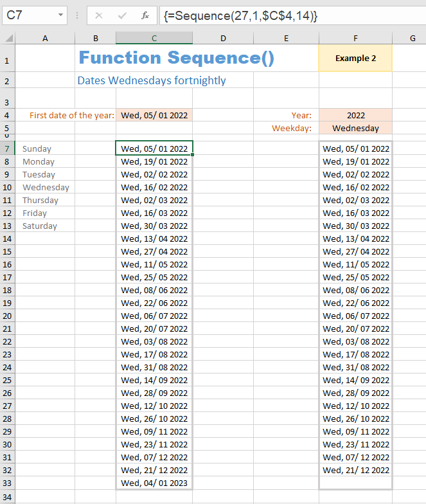Select the Monday cell in column A
This screenshot has width=426, height=504.
[x=45, y=161]
